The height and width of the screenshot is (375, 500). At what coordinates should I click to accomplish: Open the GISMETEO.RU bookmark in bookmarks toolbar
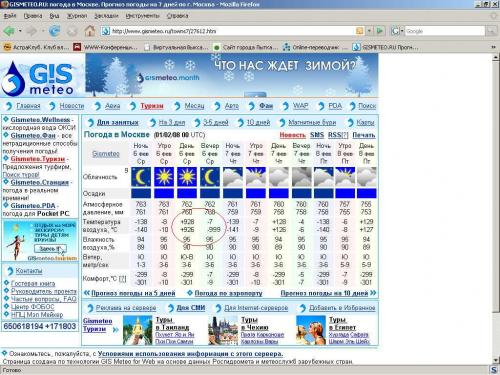tap(386, 47)
